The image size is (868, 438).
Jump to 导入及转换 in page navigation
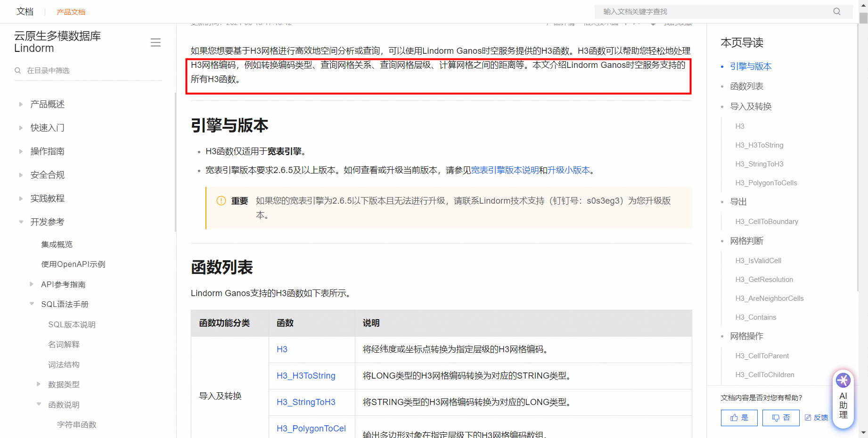751,107
